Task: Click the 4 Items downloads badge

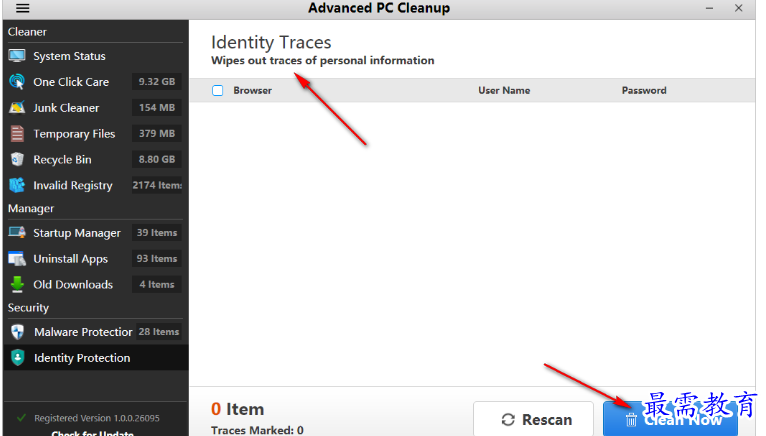Action: point(157,284)
